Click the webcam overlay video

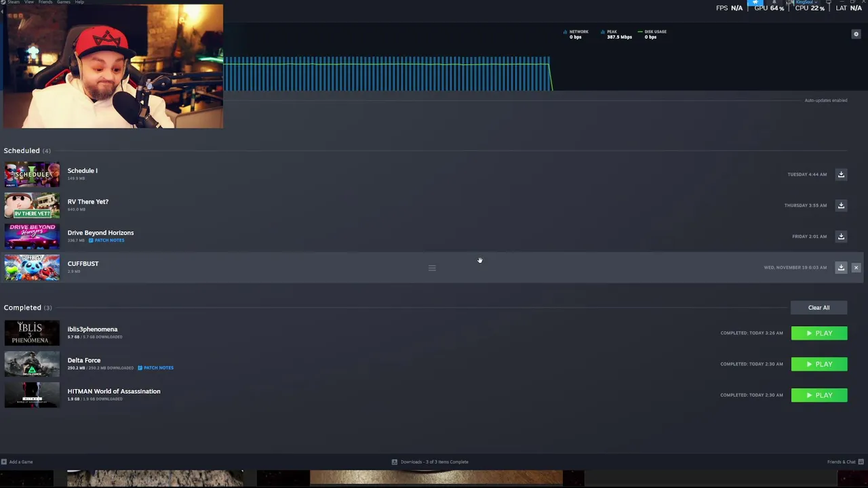coord(113,66)
